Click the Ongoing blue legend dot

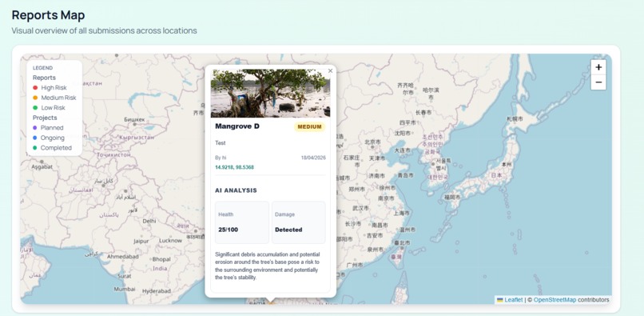[35, 138]
